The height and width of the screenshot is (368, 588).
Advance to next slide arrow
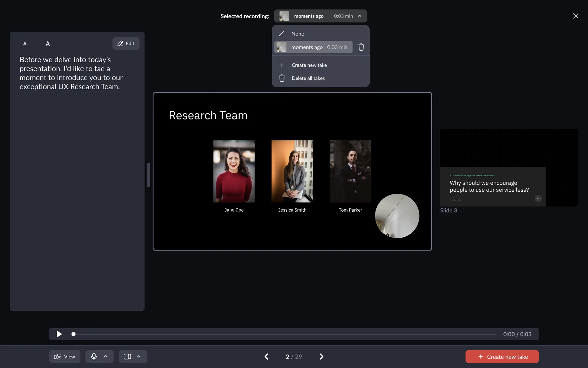(x=321, y=356)
